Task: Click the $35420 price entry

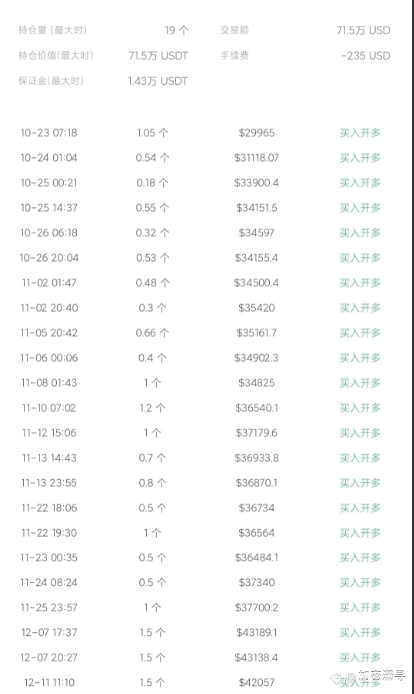Action: 256,308
